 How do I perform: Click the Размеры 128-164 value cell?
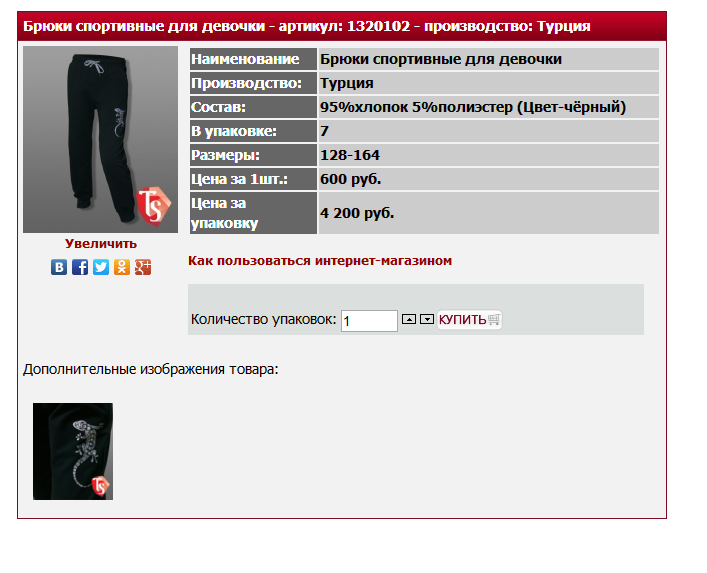(x=488, y=155)
